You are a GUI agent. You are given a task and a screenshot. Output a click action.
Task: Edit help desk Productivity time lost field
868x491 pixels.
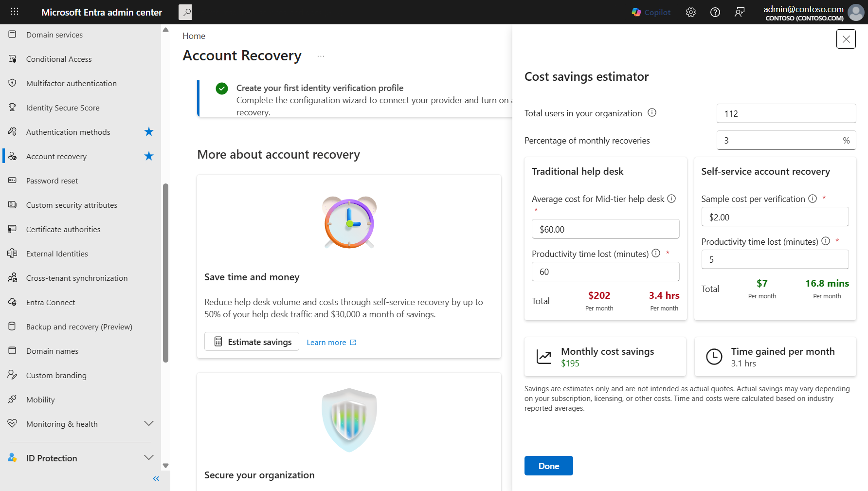(x=605, y=272)
